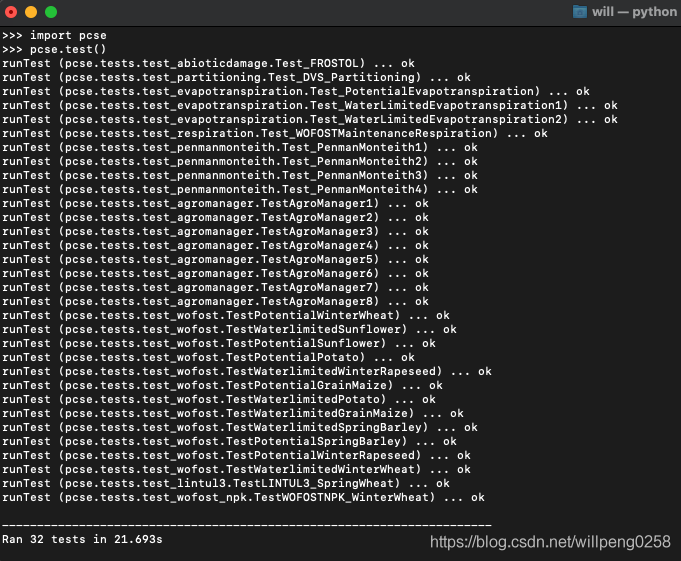Image resolution: width=681 pixels, height=561 pixels.
Task: Click the TestWaterlimitedPotato line
Action: pos(219,399)
